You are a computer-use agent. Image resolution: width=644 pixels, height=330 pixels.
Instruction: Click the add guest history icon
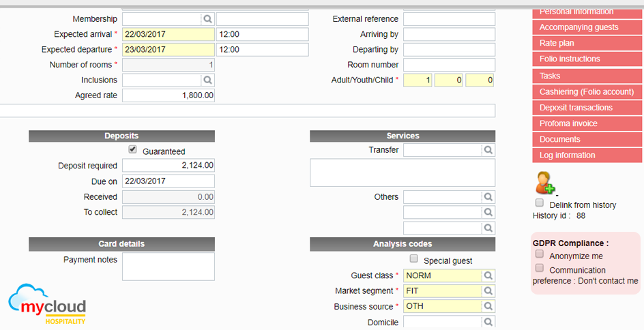click(x=545, y=183)
